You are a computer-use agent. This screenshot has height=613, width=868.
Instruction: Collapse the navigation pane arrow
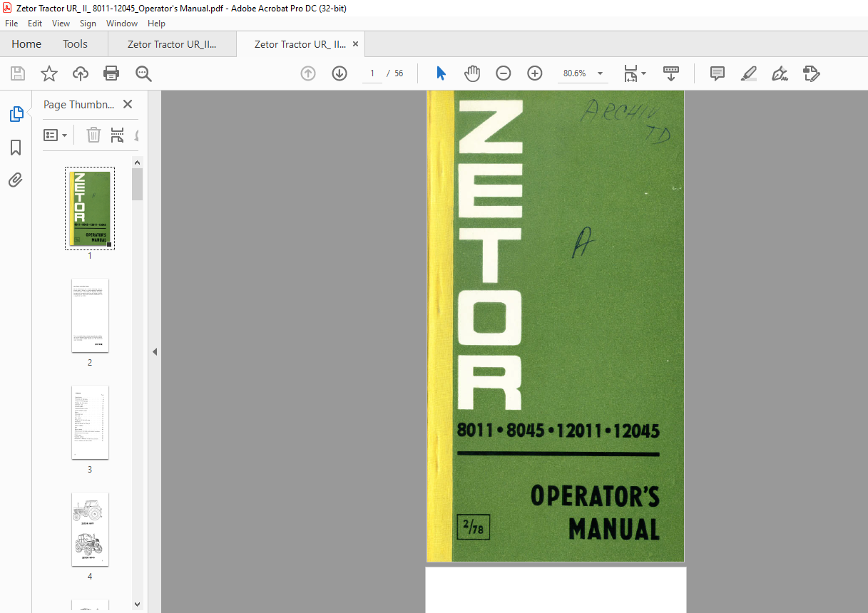click(155, 351)
